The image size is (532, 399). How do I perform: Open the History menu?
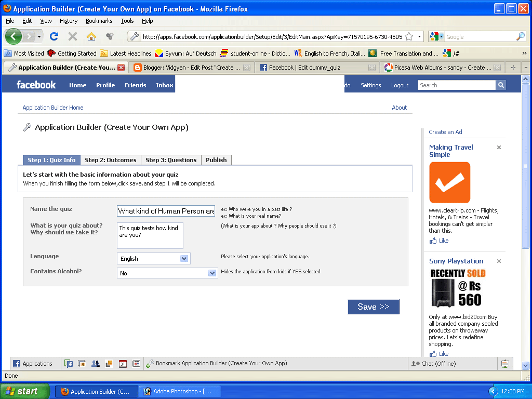click(x=69, y=21)
